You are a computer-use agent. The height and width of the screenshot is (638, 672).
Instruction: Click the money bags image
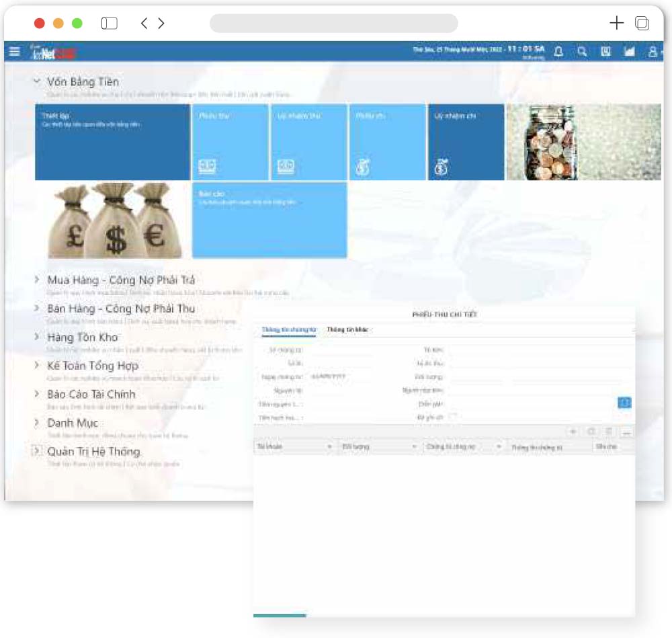pos(115,221)
